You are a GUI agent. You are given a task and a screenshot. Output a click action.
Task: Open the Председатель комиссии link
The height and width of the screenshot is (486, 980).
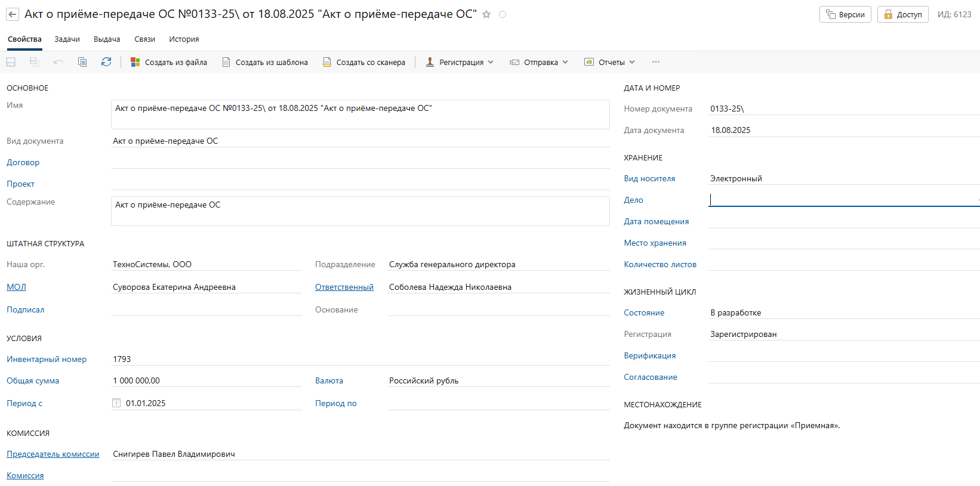(x=53, y=454)
